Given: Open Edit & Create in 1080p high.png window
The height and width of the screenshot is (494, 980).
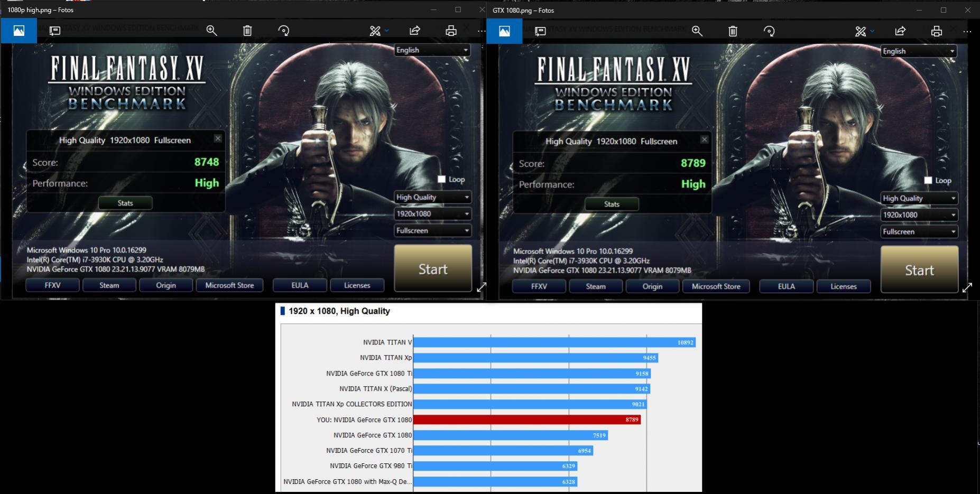Looking at the screenshot, I should pos(375,31).
